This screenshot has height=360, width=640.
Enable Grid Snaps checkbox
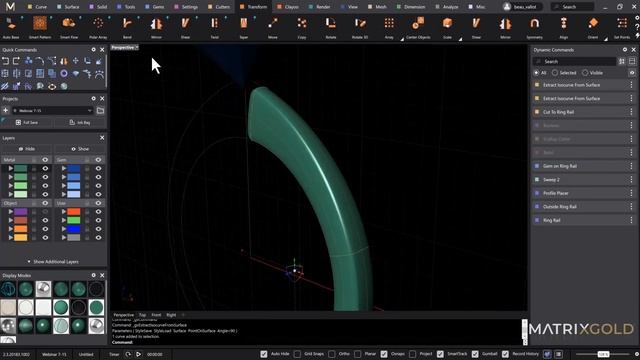[297, 354]
